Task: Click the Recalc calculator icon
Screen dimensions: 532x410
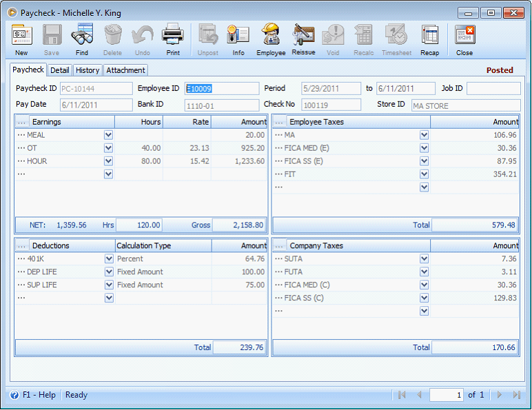Action: click(363, 35)
